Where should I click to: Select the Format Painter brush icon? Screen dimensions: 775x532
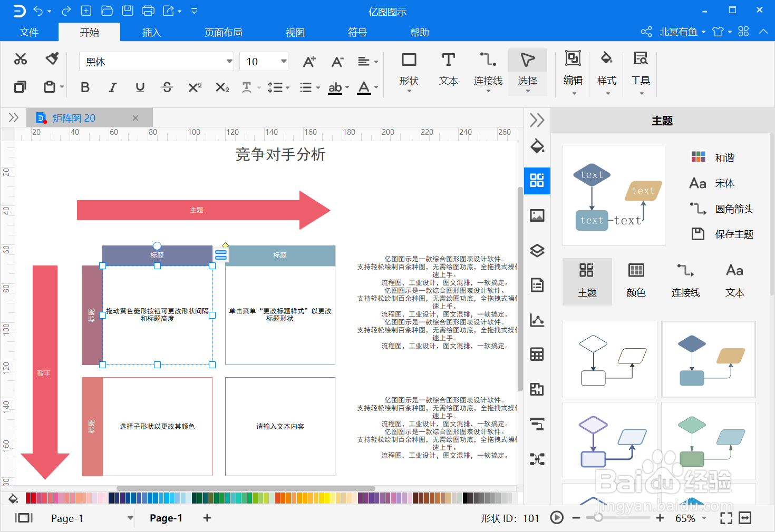point(52,58)
